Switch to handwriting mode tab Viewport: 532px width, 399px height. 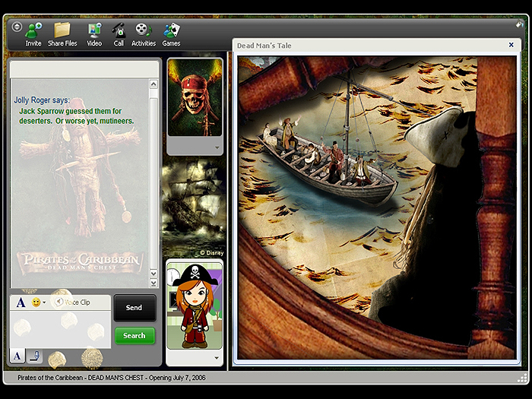click(34, 356)
